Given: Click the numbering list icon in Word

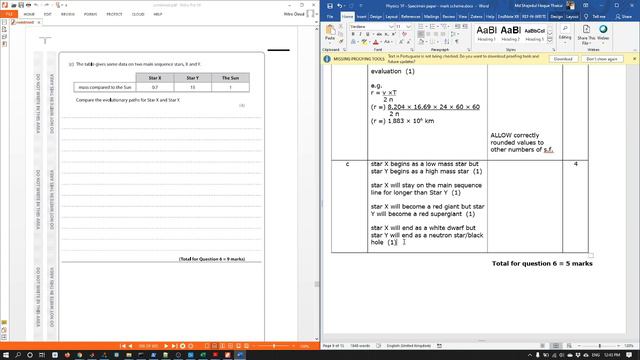Looking at the screenshot, I should (x=432, y=27).
